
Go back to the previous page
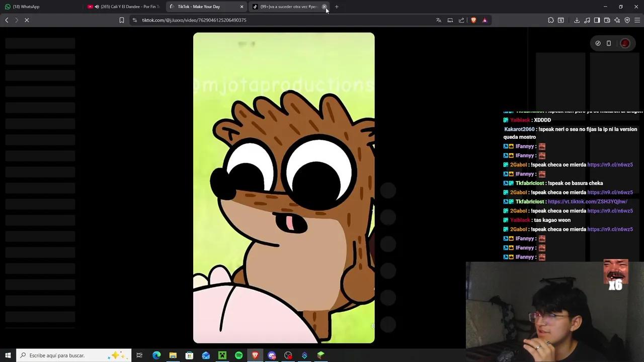[7, 20]
